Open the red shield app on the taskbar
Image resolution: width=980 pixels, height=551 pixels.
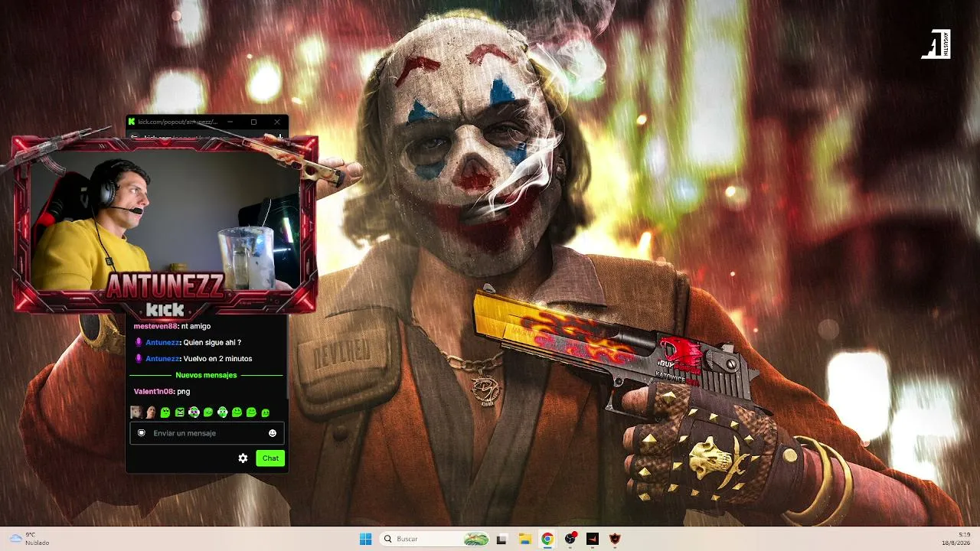[x=614, y=539]
